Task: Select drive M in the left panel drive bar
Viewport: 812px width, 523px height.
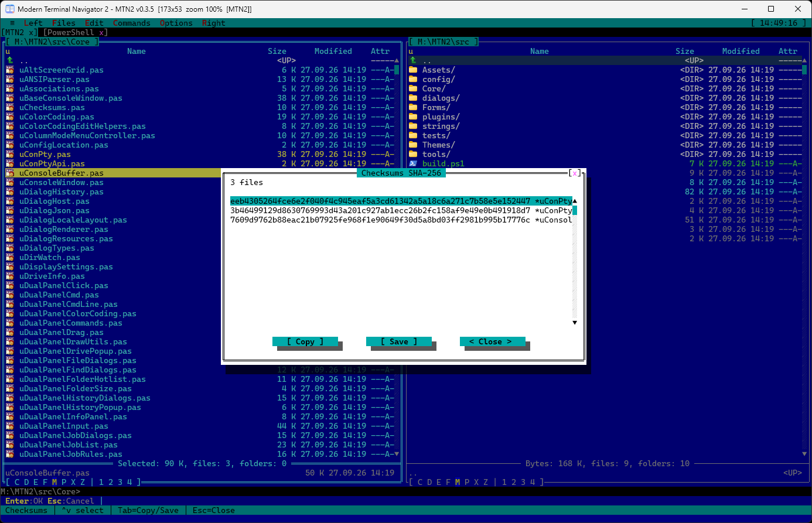Action: 54,482
